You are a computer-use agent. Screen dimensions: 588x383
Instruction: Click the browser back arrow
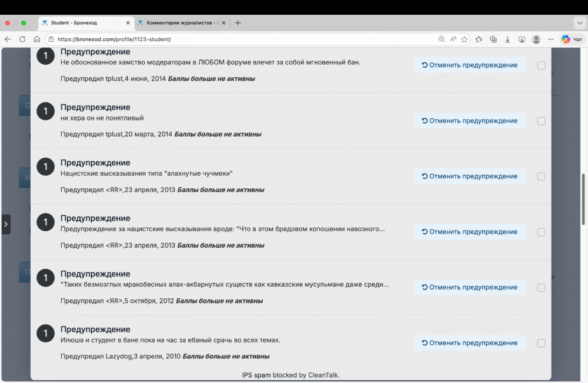(x=8, y=39)
